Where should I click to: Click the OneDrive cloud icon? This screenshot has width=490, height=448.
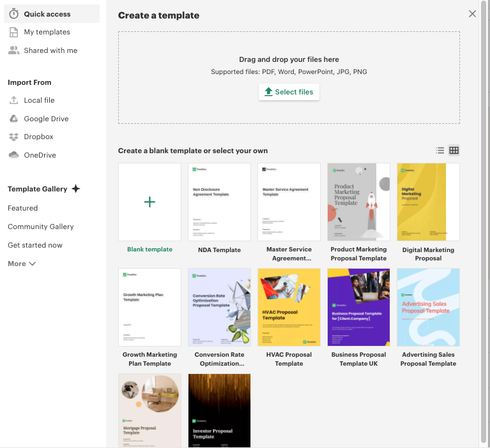14,155
